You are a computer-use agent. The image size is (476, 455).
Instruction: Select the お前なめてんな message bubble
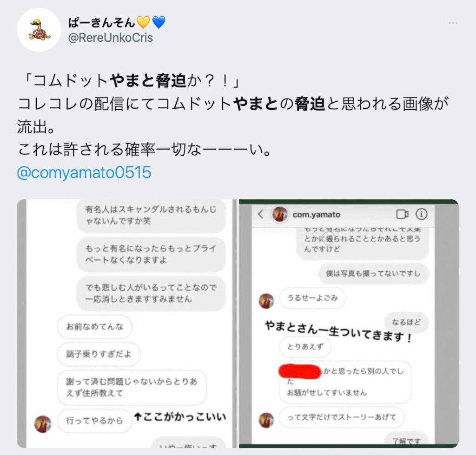coord(95,327)
